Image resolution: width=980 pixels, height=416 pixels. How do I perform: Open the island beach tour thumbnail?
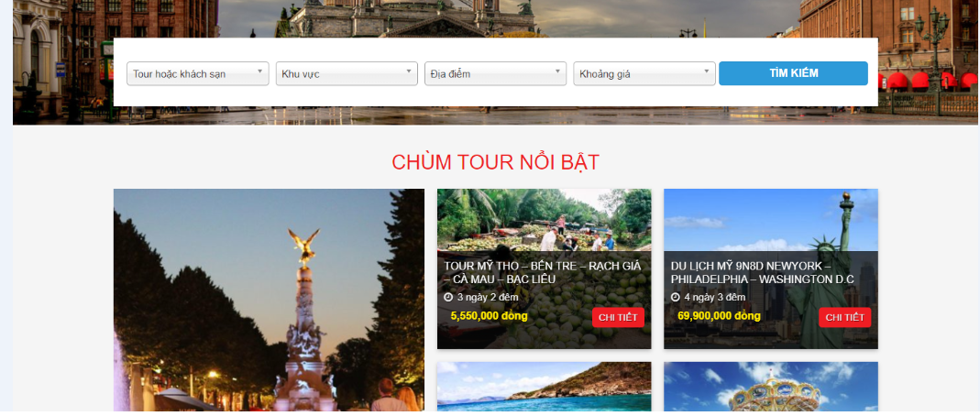[x=544, y=387]
